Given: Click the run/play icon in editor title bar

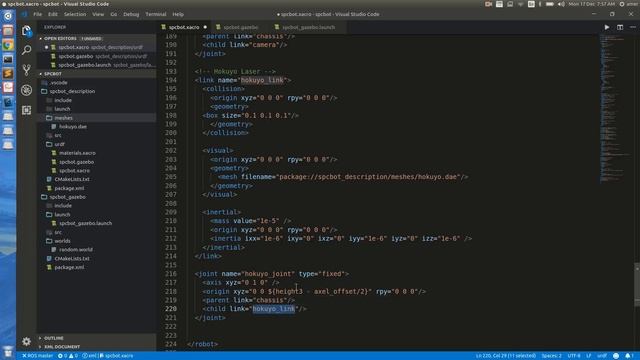Looking at the screenshot, I should [x=607, y=27].
